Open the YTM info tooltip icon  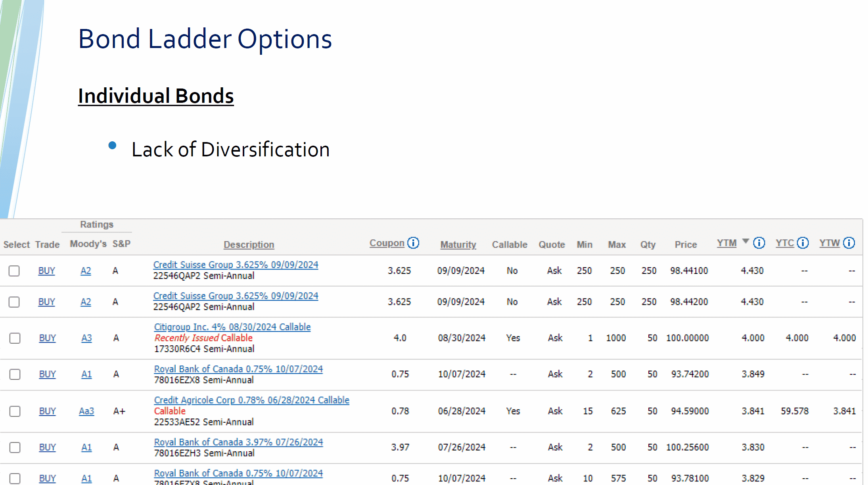(x=759, y=242)
